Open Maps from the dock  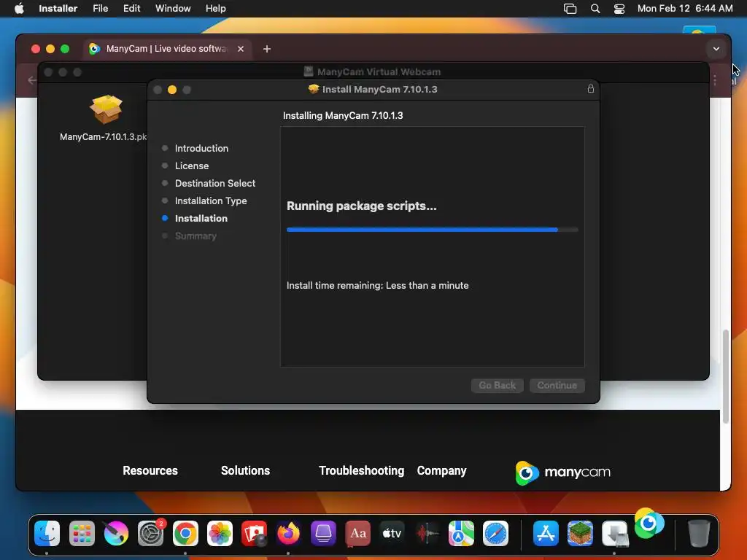pyautogui.click(x=461, y=533)
